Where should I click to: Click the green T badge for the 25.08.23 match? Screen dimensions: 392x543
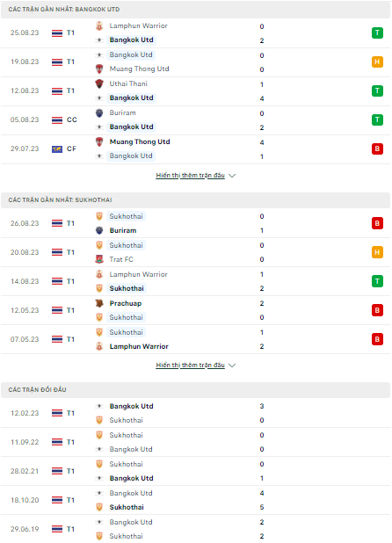pyautogui.click(x=377, y=33)
